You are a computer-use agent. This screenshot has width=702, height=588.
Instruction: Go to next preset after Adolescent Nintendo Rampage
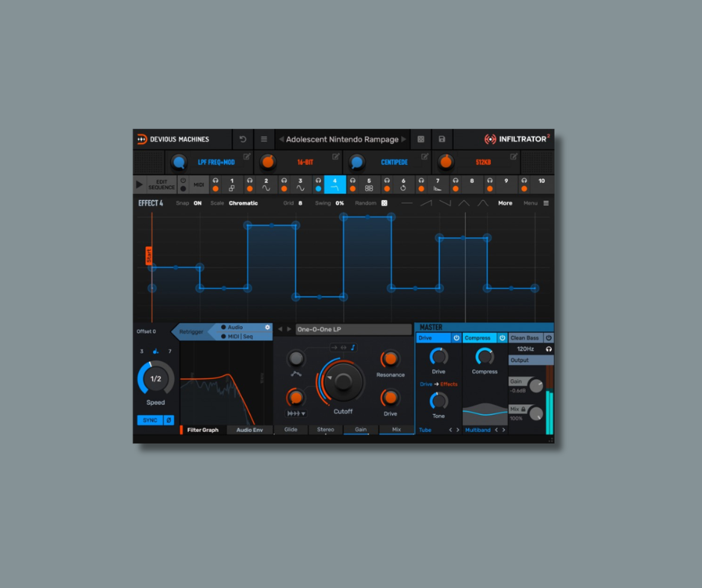pyautogui.click(x=404, y=140)
